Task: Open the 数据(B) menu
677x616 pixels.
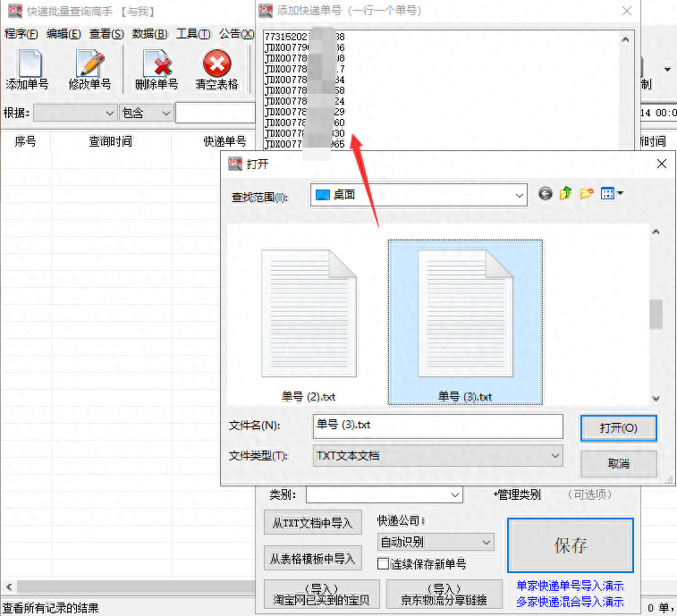Action: [x=148, y=34]
